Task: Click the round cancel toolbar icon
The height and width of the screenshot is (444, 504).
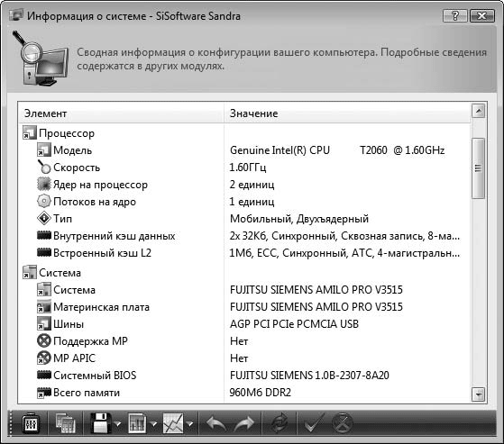Action: coord(343,424)
